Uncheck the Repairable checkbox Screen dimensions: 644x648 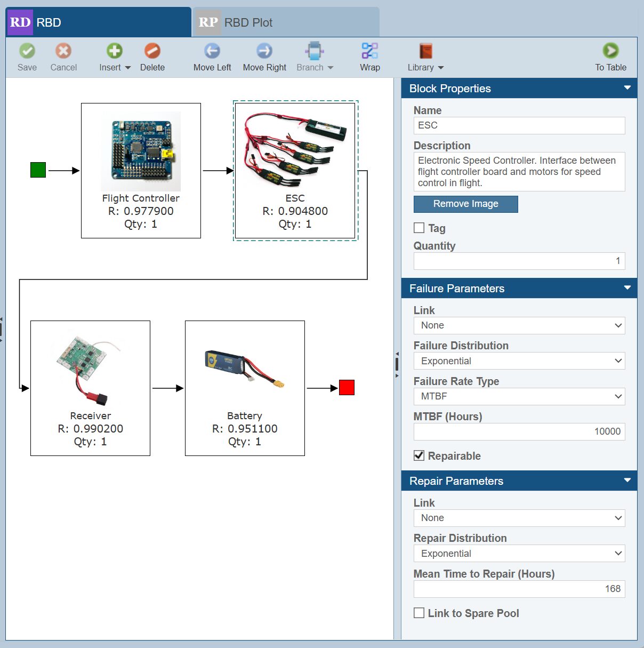tap(419, 455)
